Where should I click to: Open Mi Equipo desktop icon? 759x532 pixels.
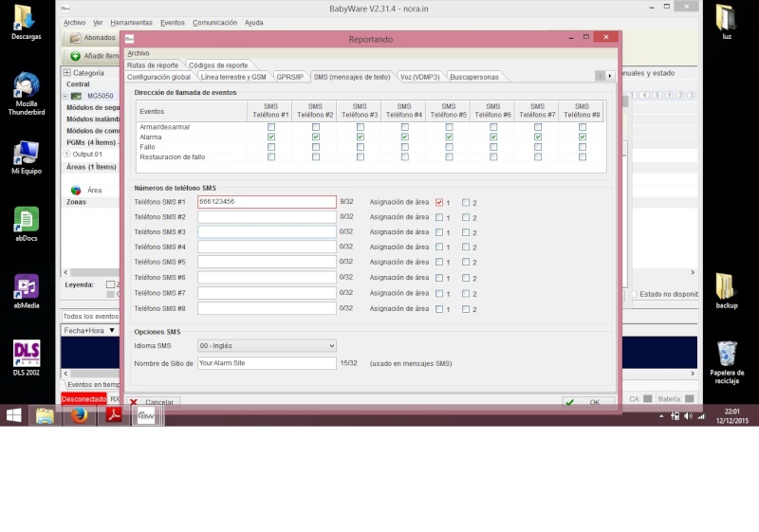(27, 157)
